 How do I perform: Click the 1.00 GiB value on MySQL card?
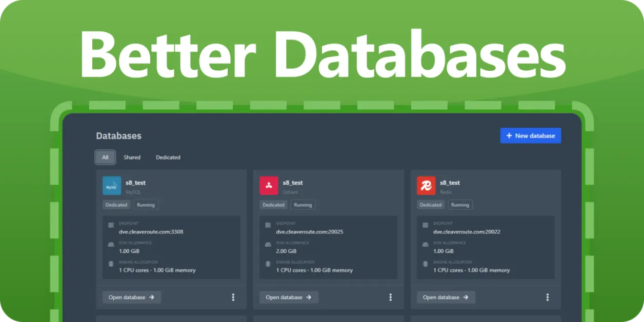tap(129, 251)
